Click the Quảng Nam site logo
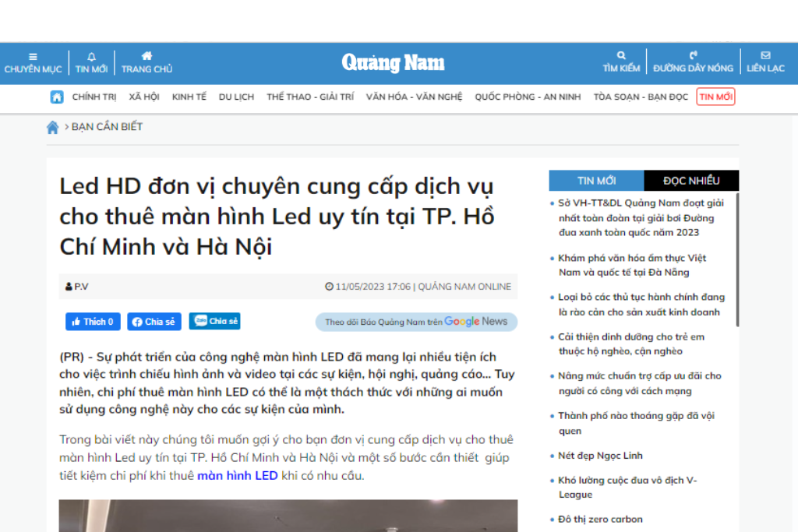The width and height of the screenshot is (798, 532). coord(393,63)
